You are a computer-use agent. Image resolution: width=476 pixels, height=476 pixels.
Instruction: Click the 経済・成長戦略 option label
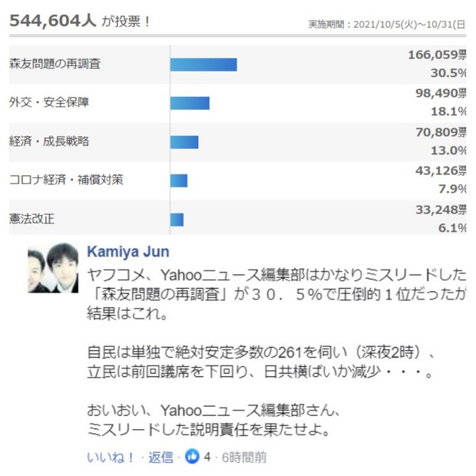click(49, 141)
